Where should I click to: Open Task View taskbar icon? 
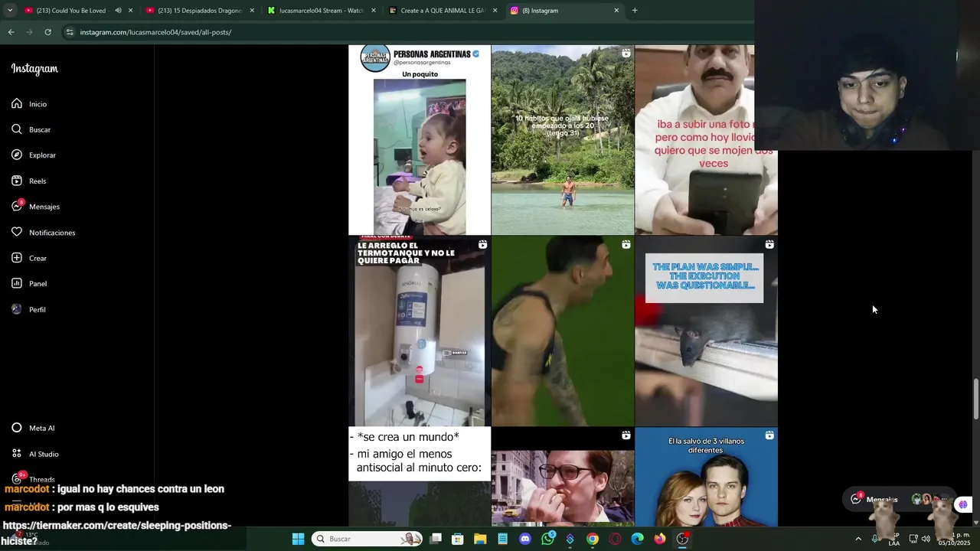pos(435,539)
